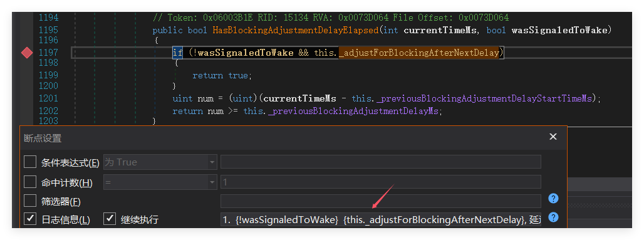644x240 pixels.
Task: Click the line number 1201 in the gutter
Action: coord(48,98)
